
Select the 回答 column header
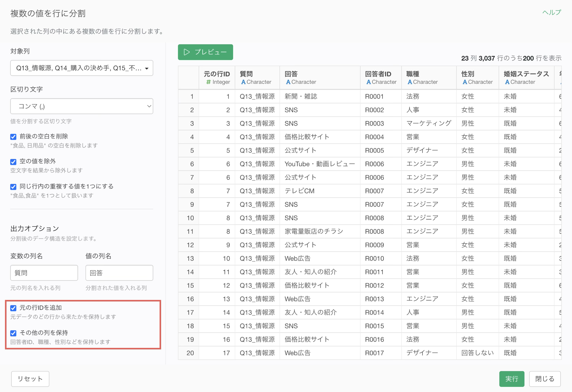[320, 77]
